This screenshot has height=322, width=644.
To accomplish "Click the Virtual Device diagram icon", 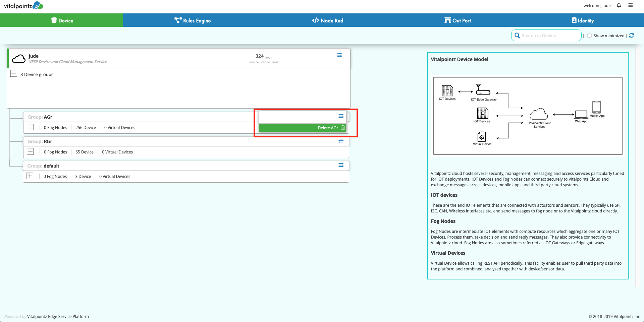I will [482, 137].
